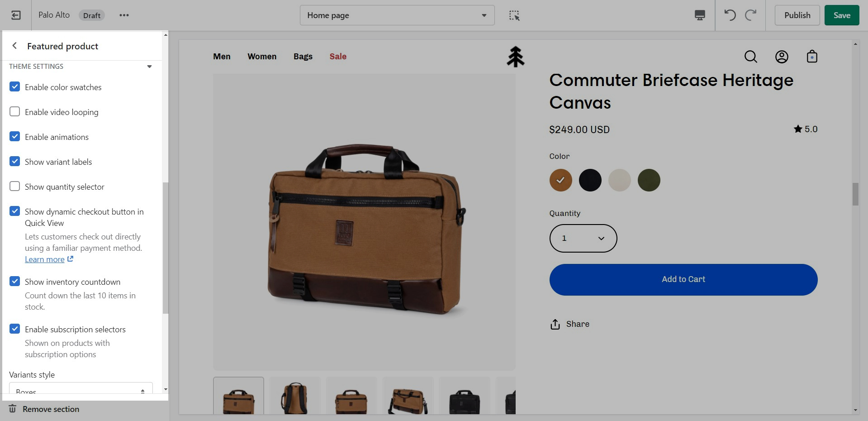
Task: Click the redo arrow icon
Action: 751,15
